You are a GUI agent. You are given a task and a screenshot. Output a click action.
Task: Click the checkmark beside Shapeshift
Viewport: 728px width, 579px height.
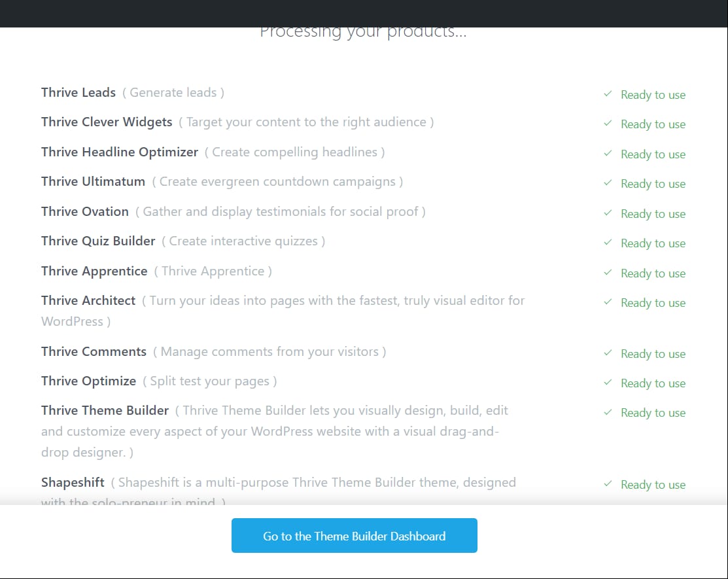coord(607,484)
